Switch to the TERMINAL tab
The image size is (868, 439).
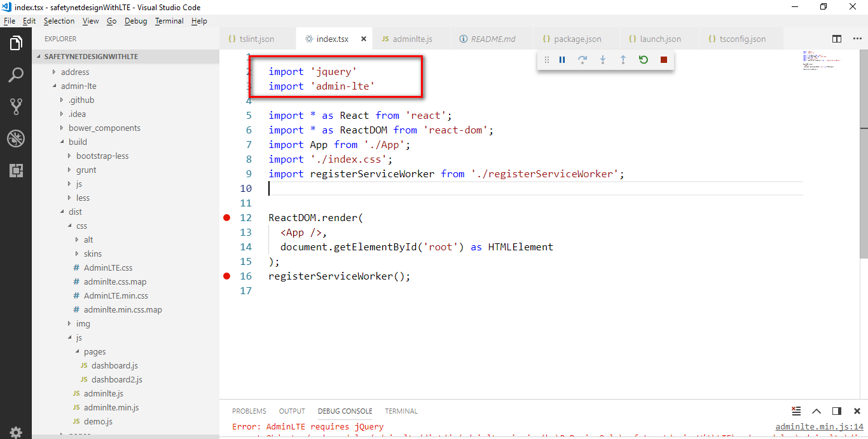[401, 411]
